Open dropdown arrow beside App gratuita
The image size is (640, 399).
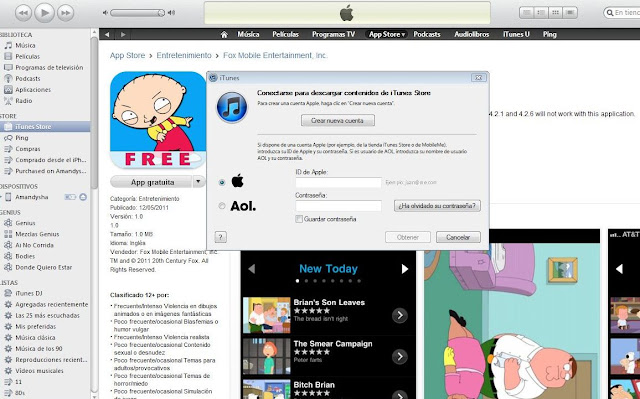[x=199, y=182]
